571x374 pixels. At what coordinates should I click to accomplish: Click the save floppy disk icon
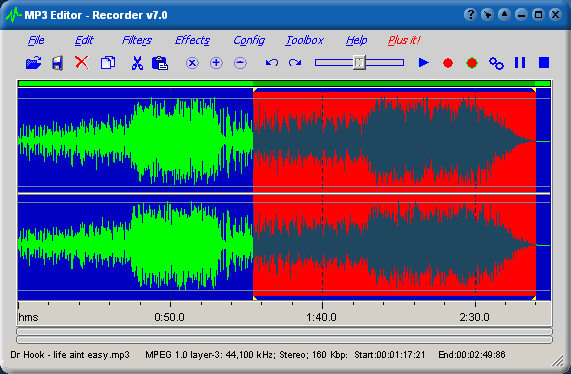point(58,63)
